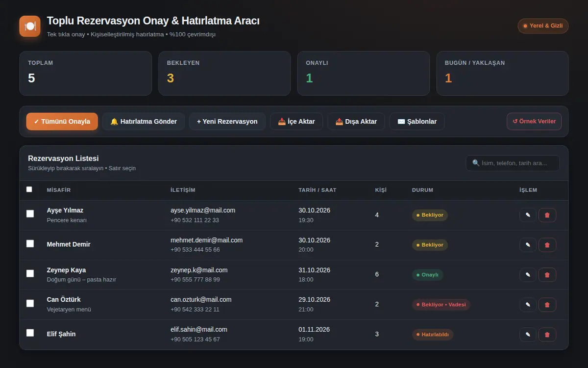The width and height of the screenshot is (588, 368).
Task: Select the Elif Şahin row checkbox
Action: [x=30, y=333]
